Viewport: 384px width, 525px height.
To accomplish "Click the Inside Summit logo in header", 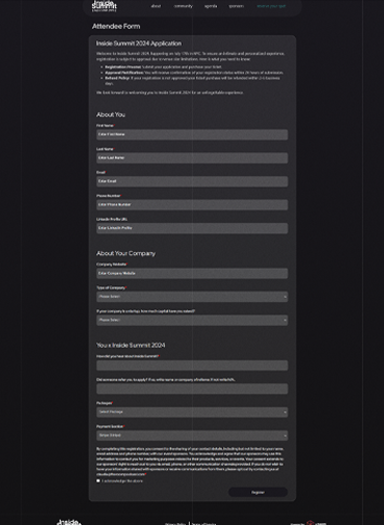I will tap(104, 6).
